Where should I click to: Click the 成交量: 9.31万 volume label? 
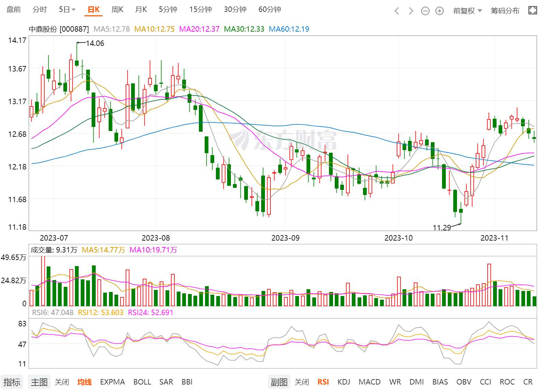(x=54, y=250)
